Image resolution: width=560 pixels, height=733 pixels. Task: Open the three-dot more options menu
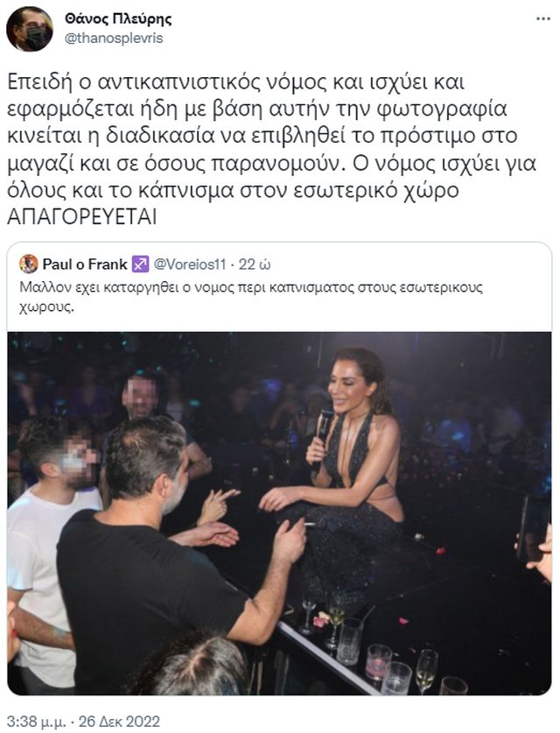(542, 19)
